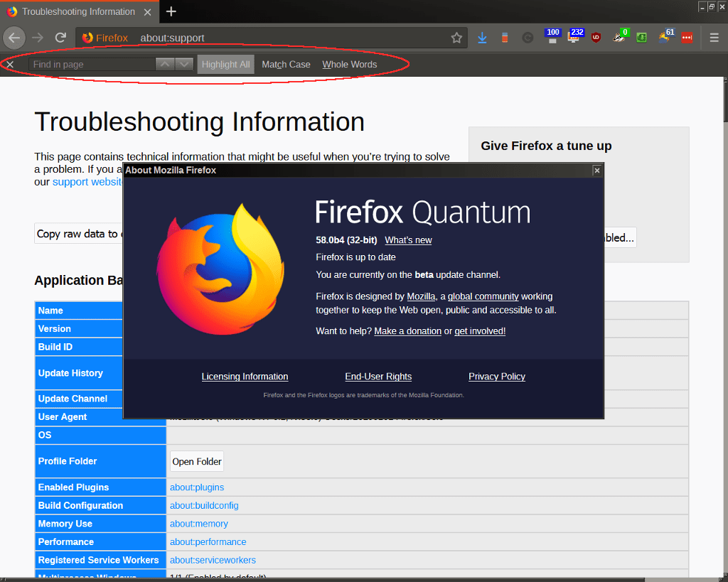Click the Firefox is up to date text
The height and width of the screenshot is (582, 728).
pyautogui.click(x=355, y=257)
